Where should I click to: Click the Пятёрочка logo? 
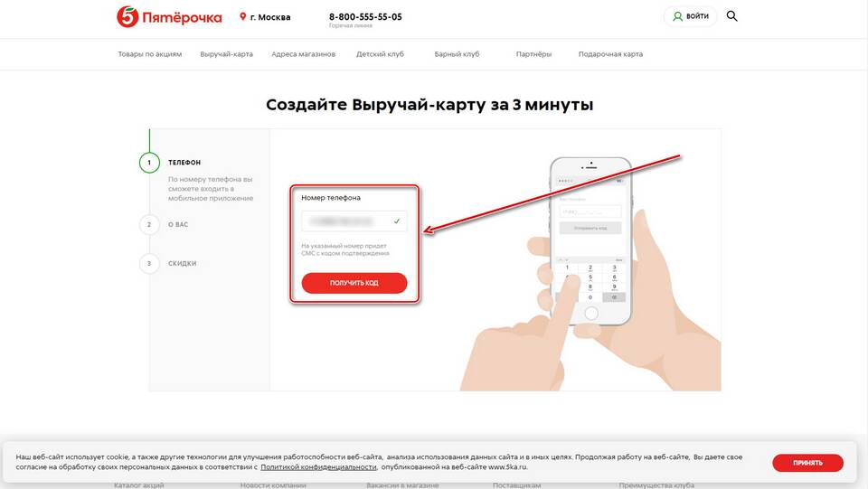coord(169,17)
